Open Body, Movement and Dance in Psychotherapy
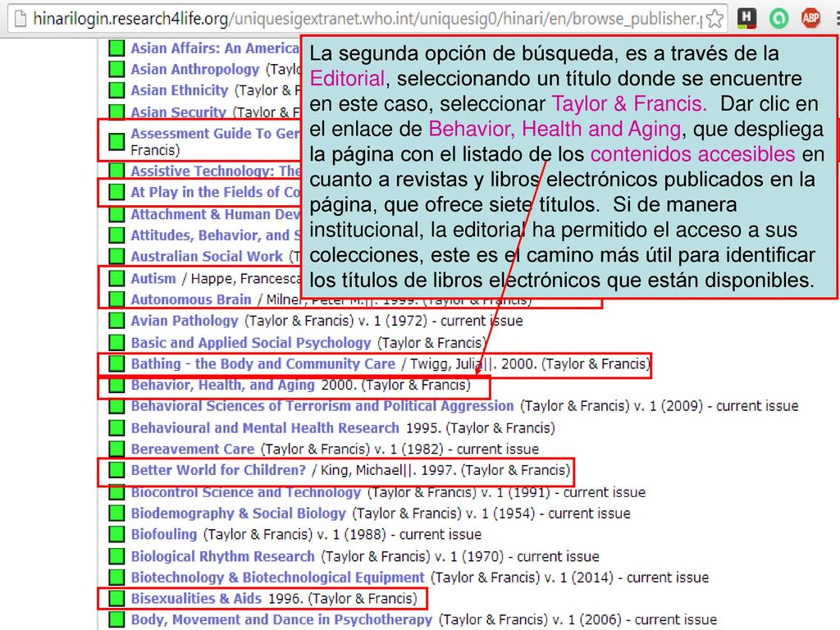This screenshot has width=840, height=630. [281, 619]
